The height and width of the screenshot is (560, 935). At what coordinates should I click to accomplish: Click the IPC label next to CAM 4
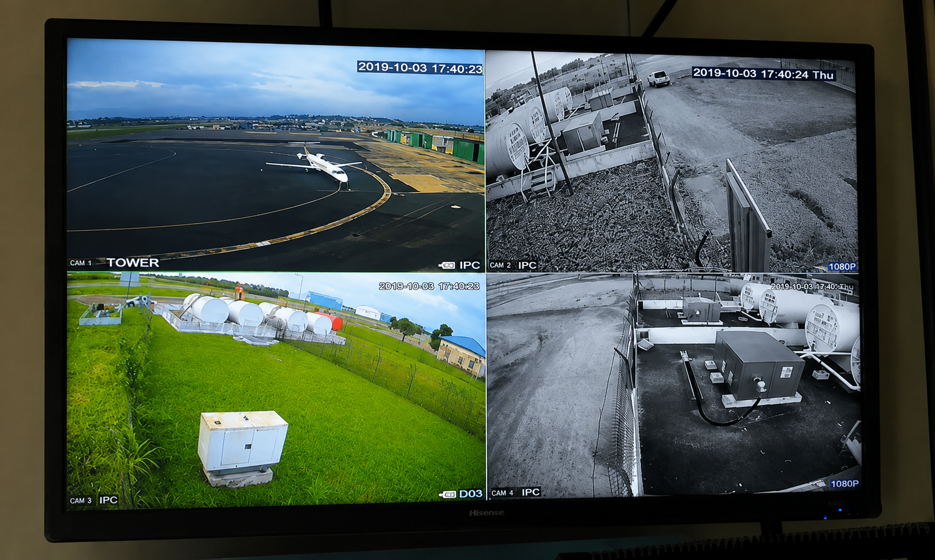pyautogui.click(x=531, y=492)
